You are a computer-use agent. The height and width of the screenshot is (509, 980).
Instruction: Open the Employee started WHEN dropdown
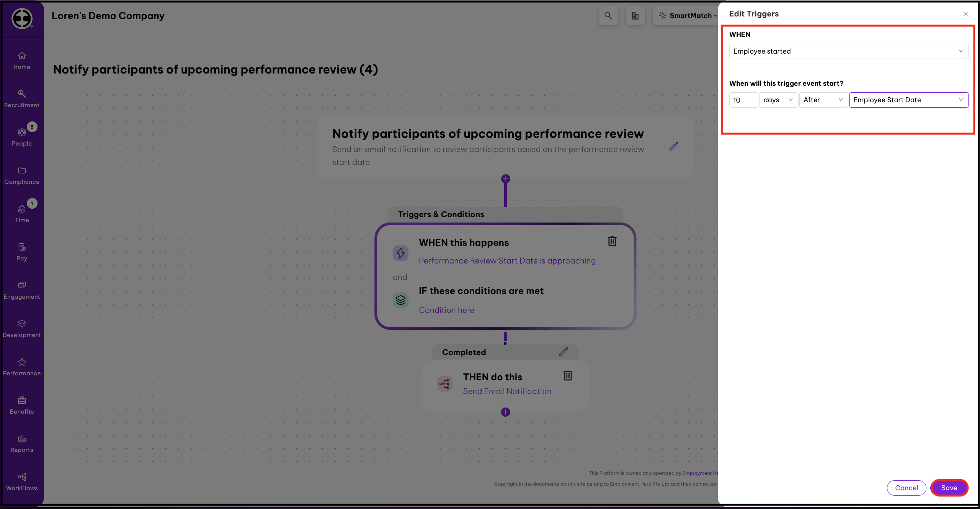click(848, 51)
